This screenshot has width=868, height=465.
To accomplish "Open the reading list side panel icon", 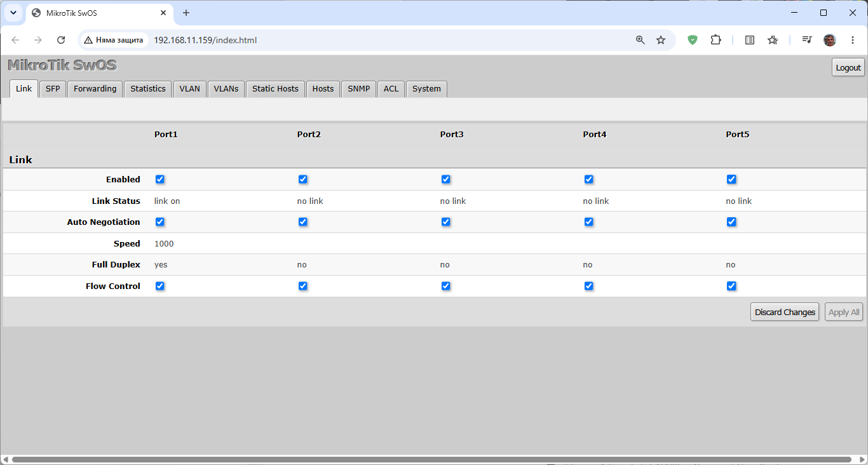I will point(750,40).
